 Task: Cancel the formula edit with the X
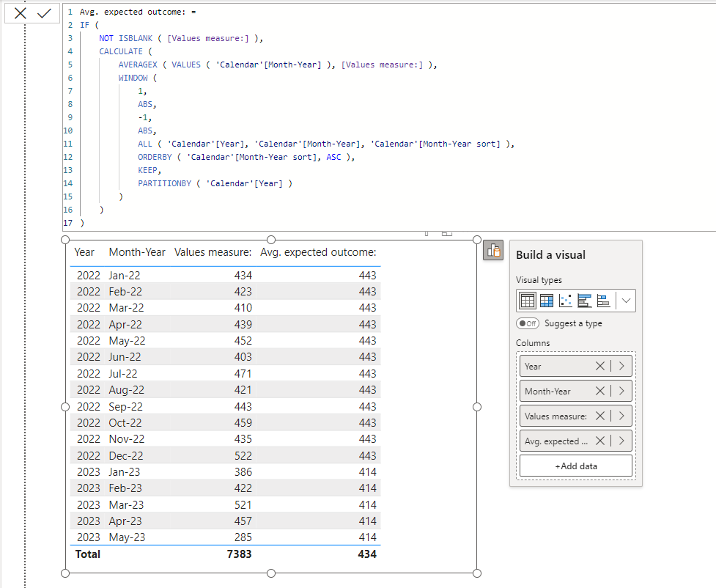click(20, 13)
